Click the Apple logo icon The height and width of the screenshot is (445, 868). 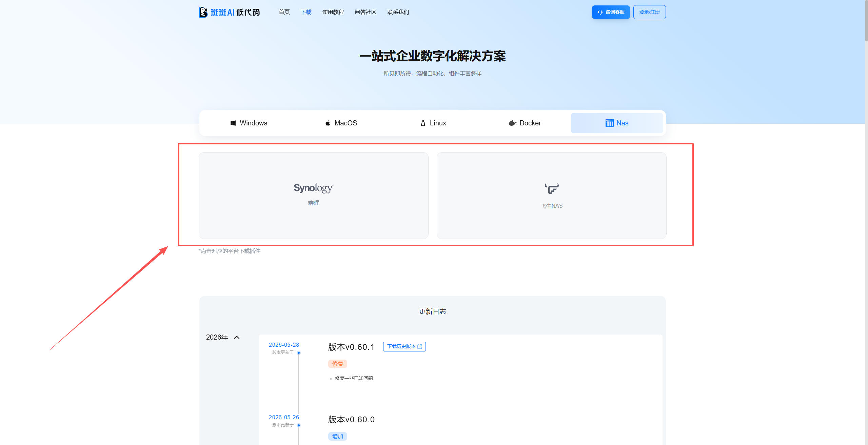pos(328,123)
